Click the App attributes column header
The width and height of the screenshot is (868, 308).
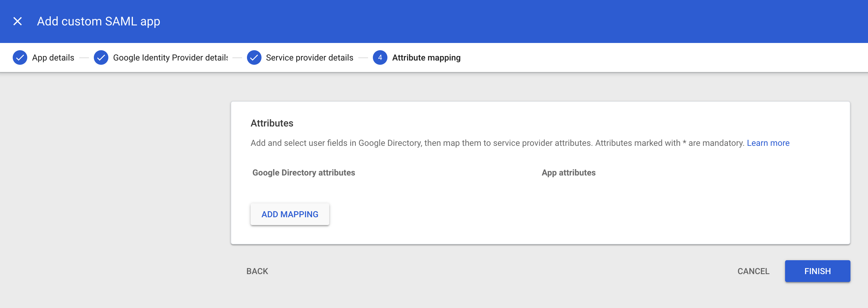pyautogui.click(x=568, y=172)
